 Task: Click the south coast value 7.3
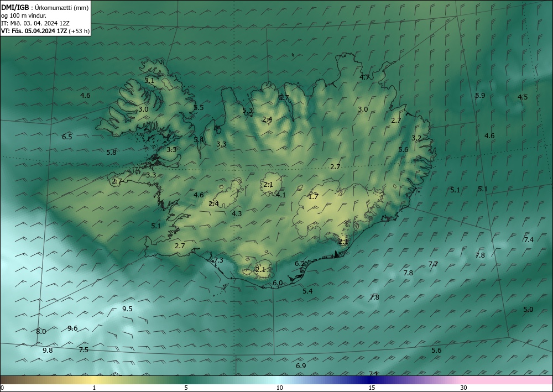click(218, 260)
